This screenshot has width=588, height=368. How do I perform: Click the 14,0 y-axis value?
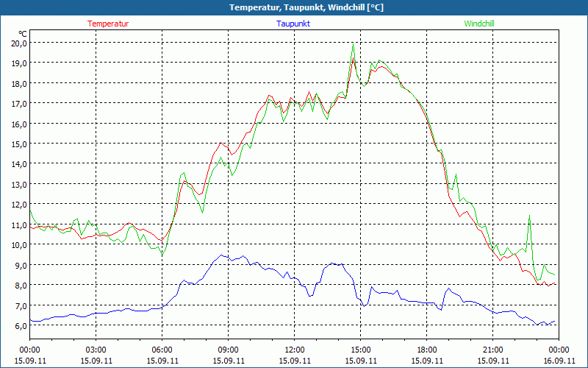19,164
